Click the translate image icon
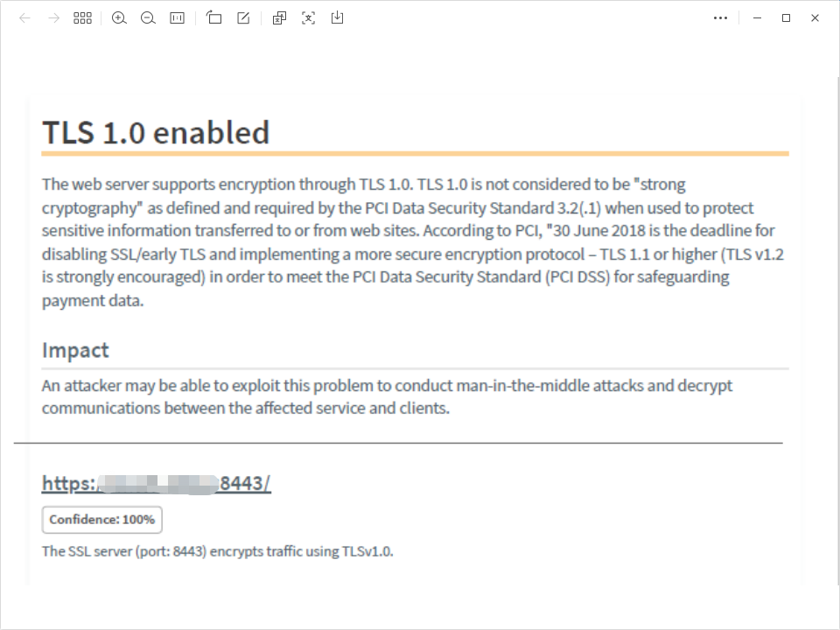Image resolution: width=840 pixels, height=630 pixels. coord(279,17)
